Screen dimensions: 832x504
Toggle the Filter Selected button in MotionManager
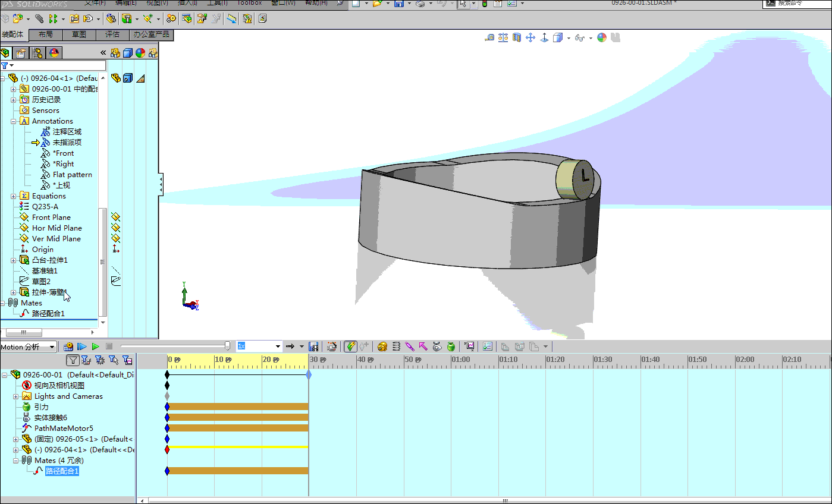113,360
